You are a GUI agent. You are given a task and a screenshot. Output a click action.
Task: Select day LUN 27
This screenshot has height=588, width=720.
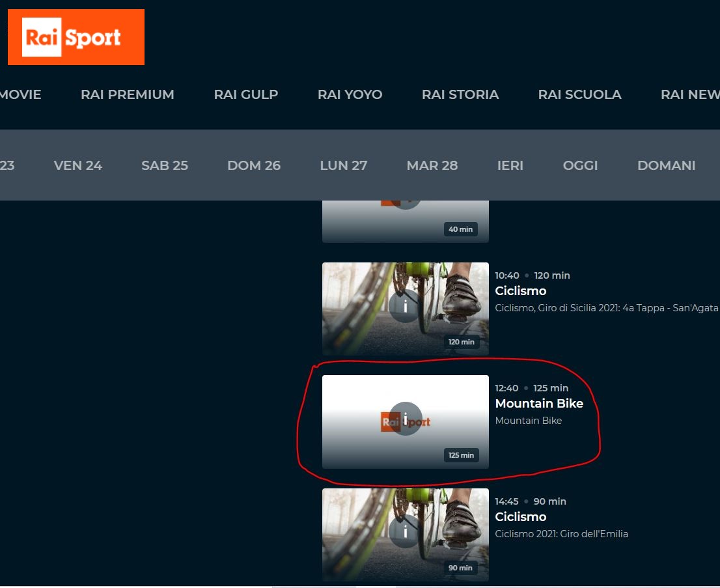(344, 165)
